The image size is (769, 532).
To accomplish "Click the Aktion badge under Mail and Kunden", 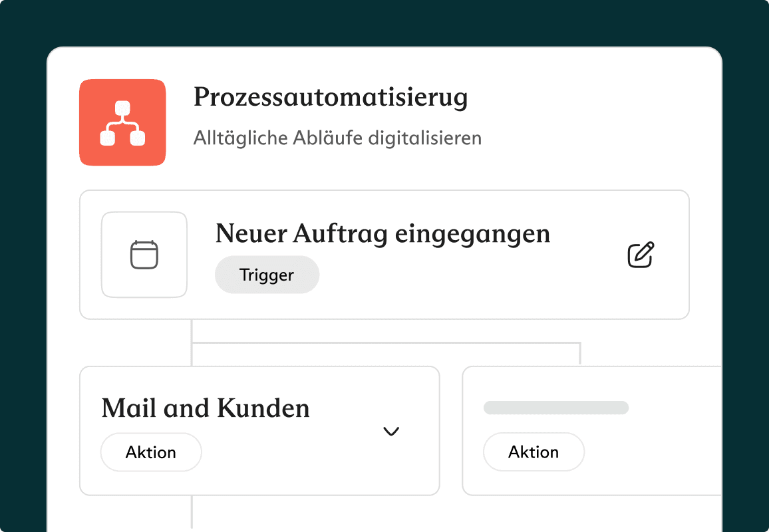I will (x=151, y=452).
